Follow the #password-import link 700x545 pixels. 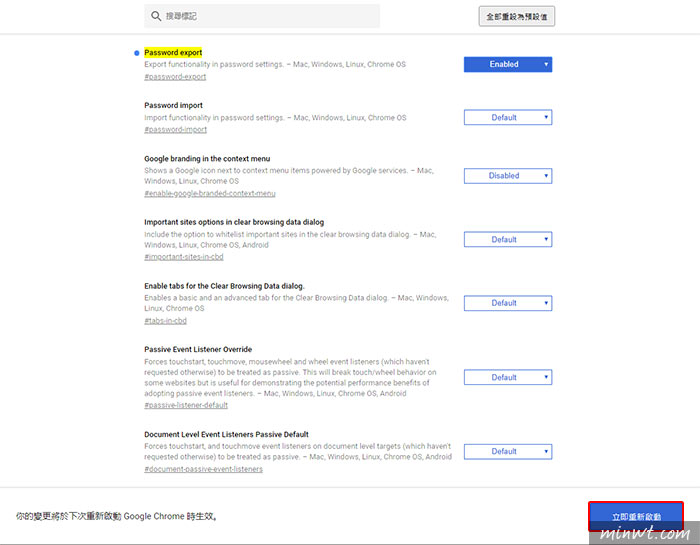point(175,129)
